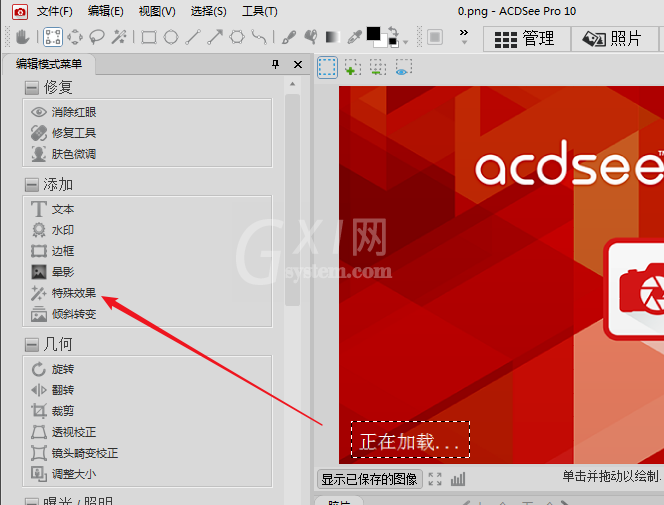Open the 消除红眼 tool
The height and width of the screenshot is (505, 664).
(x=63, y=112)
